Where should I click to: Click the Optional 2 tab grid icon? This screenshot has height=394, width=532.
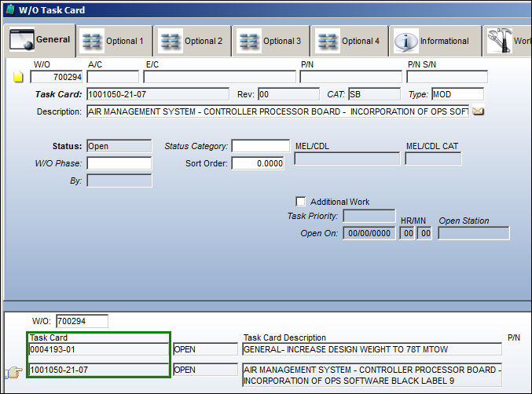170,42
